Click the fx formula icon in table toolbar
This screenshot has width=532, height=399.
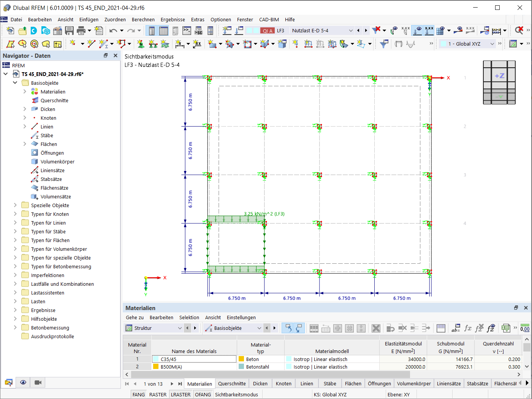point(468,328)
